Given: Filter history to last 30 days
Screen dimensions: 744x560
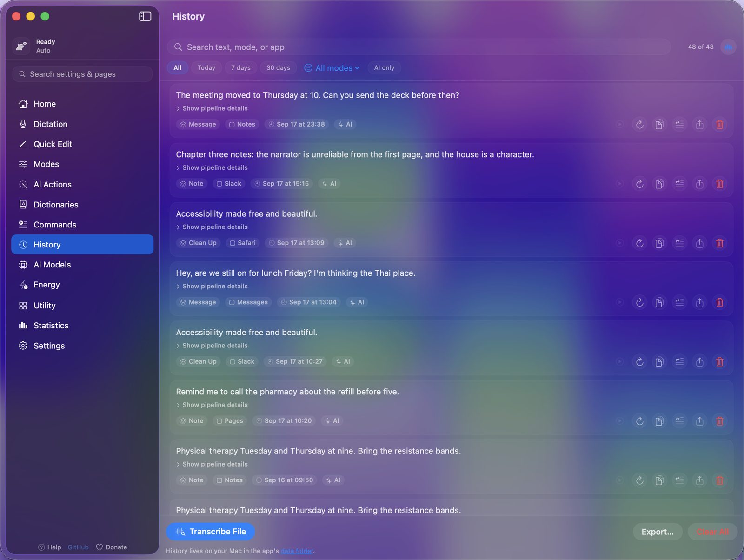Looking at the screenshot, I should tap(278, 68).
